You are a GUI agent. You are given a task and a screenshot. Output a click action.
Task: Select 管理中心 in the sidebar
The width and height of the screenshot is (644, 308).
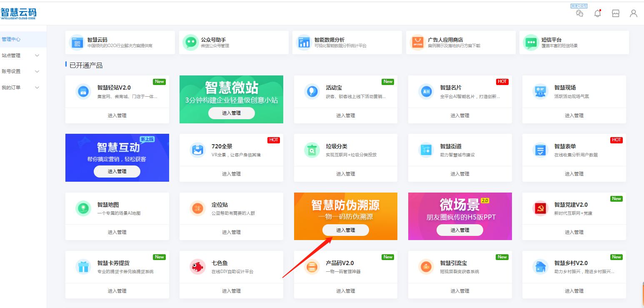[11, 39]
